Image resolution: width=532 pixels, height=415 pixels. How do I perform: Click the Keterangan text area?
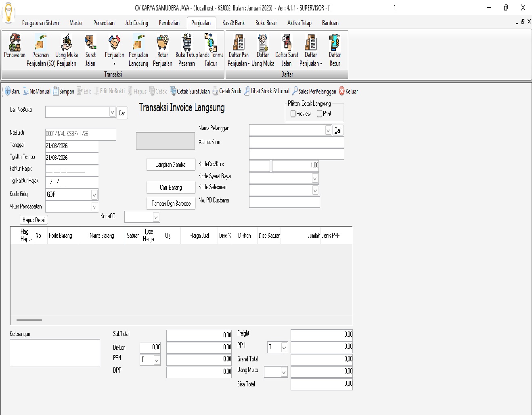[55, 353]
